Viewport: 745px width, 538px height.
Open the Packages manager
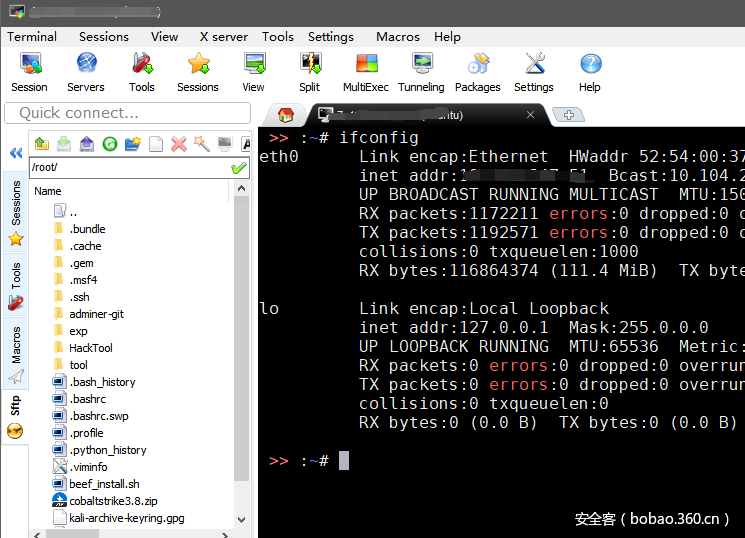pyautogui.click(x=477, y=72)
